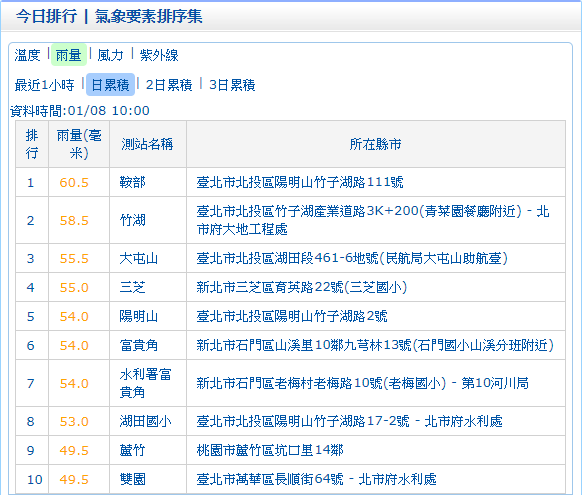Switch to the 溫度 tab
Viewport: 582px width, 495px height.
point(27,55)
